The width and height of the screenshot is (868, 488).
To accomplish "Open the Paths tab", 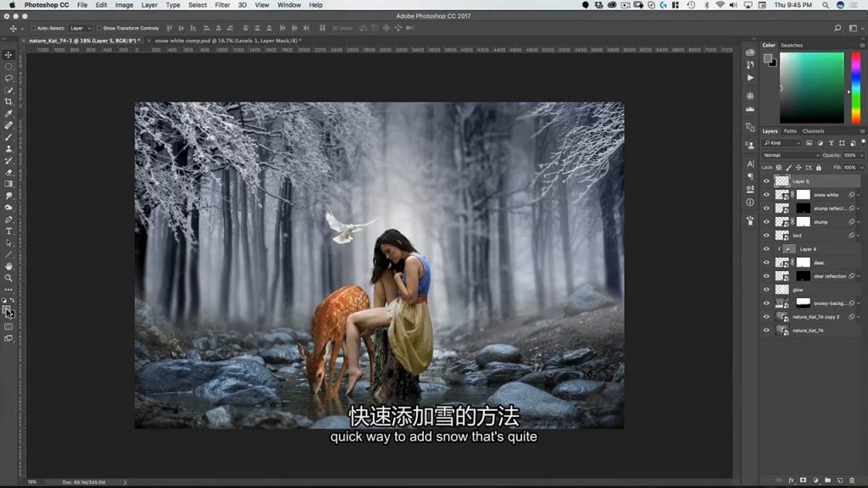I will 790,131.
